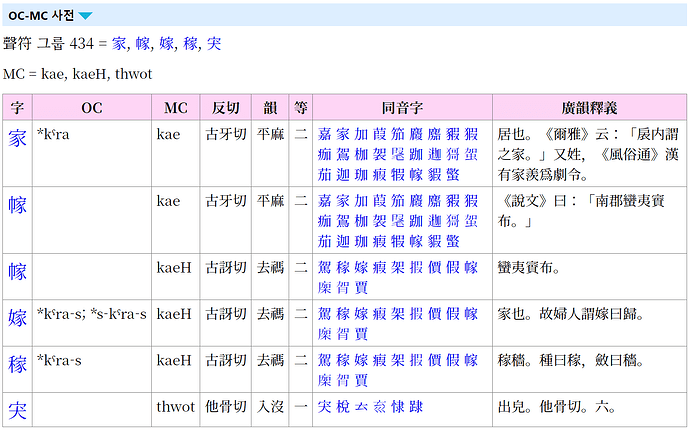This screenshot has height=430, width=690.
Task: Click large 稼 in table's 字 column
Action: click(x=17, y=364)
